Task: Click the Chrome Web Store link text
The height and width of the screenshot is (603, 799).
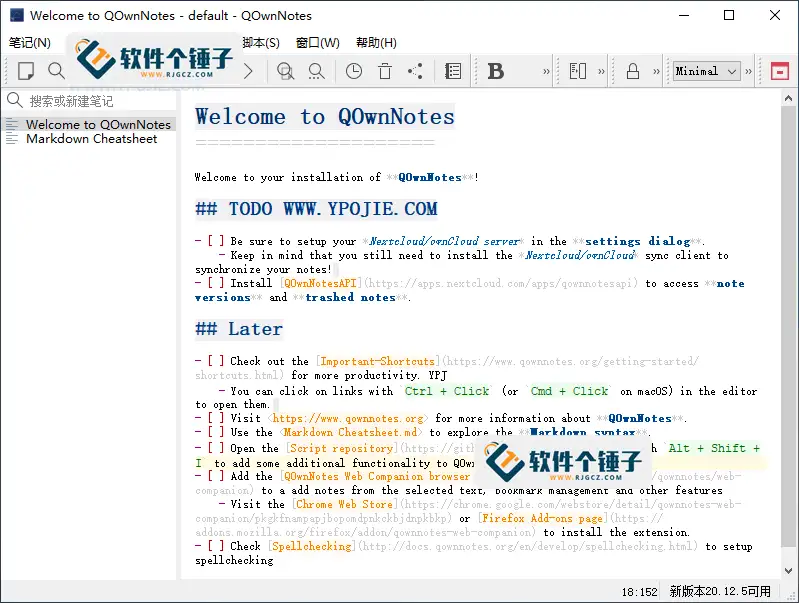Action: [x=344, y=504]
